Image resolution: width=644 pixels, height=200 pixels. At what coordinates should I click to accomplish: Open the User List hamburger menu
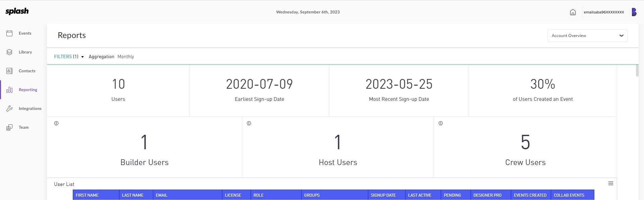point(611,184)
